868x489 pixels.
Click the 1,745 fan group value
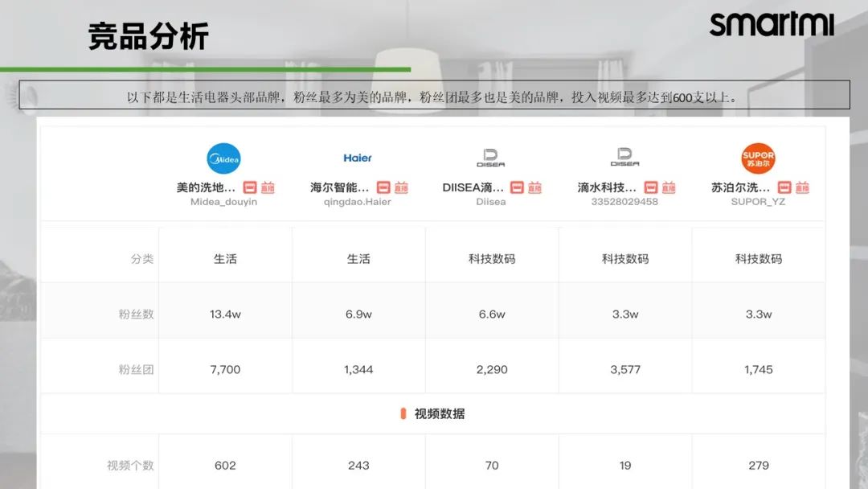coord(759,369)
